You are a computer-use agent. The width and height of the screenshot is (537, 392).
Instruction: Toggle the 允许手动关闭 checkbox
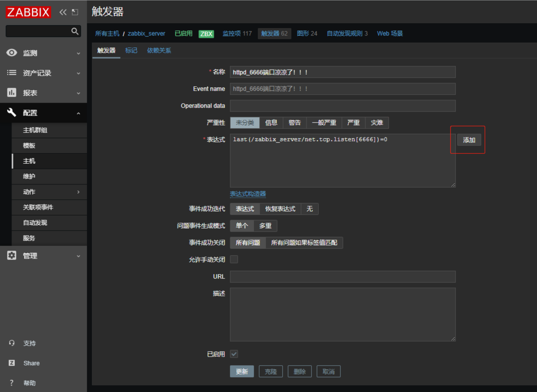pyautogui.click(x=234, y=260)
